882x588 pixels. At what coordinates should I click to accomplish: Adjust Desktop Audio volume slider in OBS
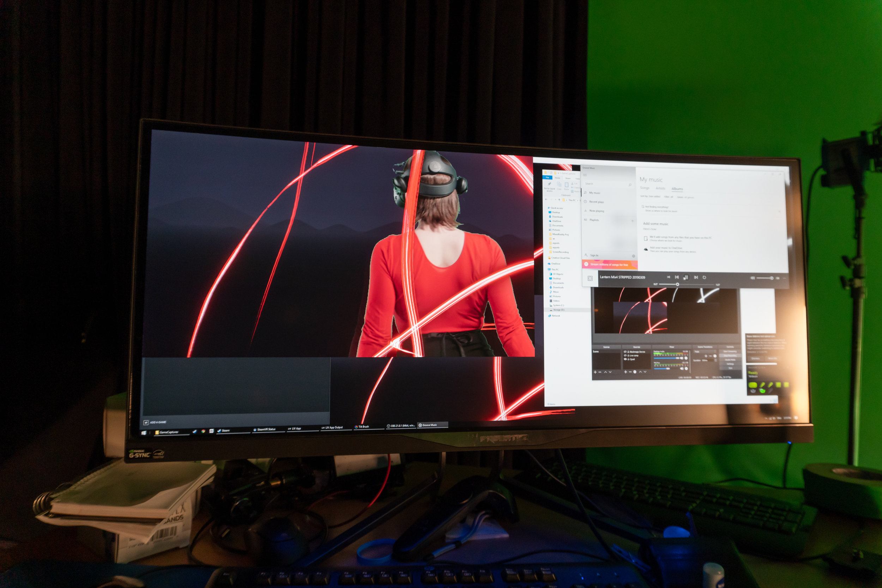tap(667, 358)
